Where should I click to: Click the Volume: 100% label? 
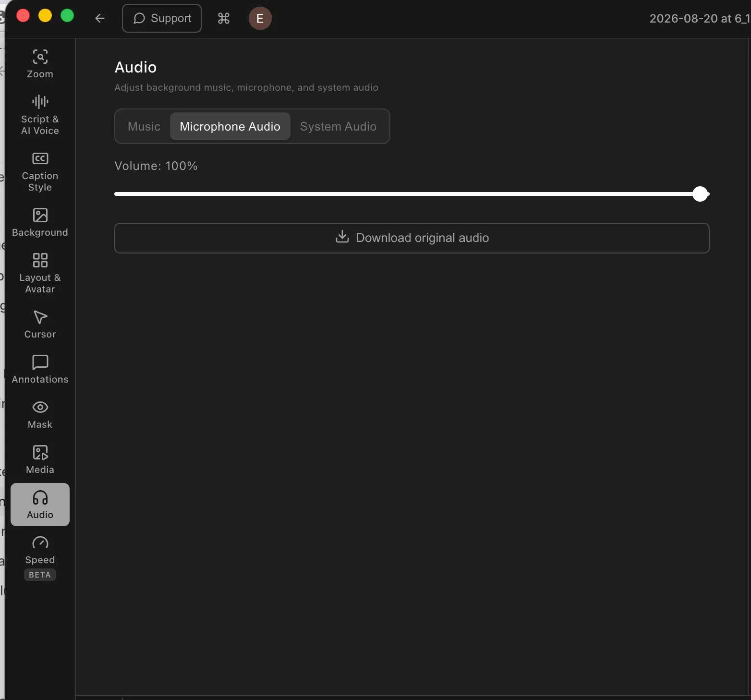[x=156, y=166]
